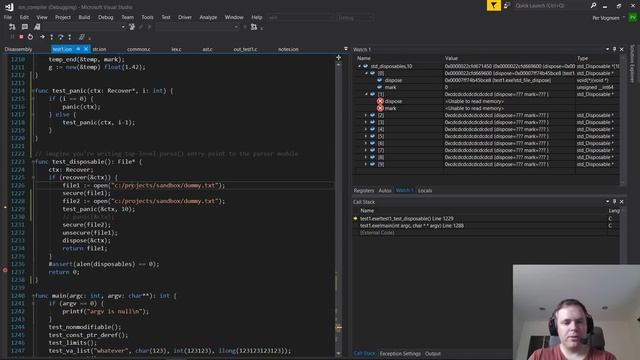Viewport: 640px width, 360px height.
Task: Toggle auto-hide pin on Watch 1 panel
Action: (614, 49)
